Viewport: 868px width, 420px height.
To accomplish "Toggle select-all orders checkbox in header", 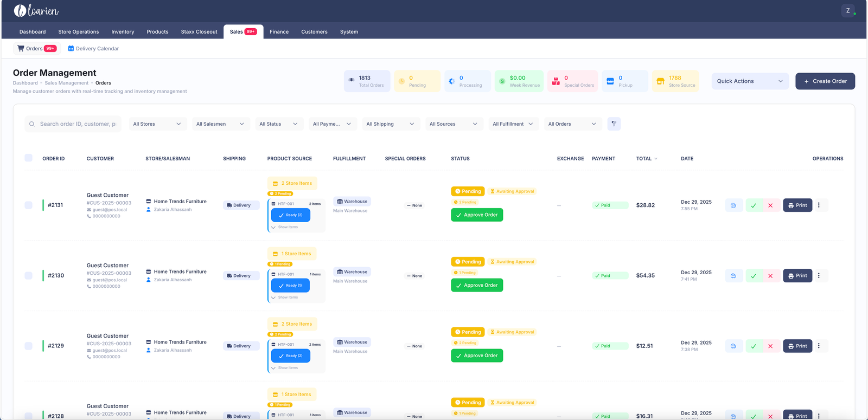I will (28, 158).
